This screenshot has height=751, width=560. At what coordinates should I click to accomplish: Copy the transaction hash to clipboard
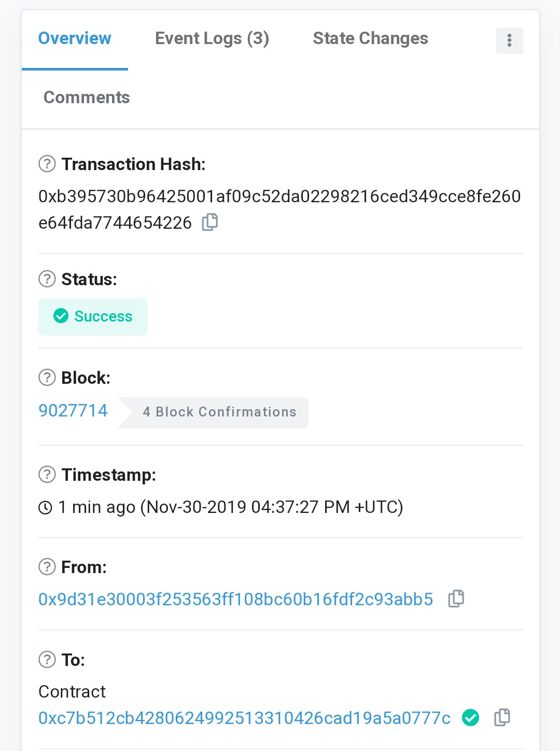coord(210,222)
